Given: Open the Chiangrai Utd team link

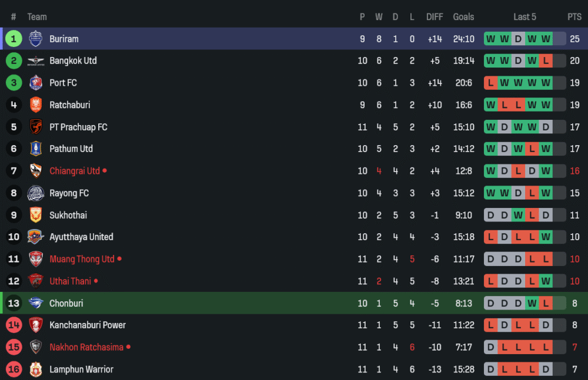Looking at the screenshot, I should pos(75,171).
